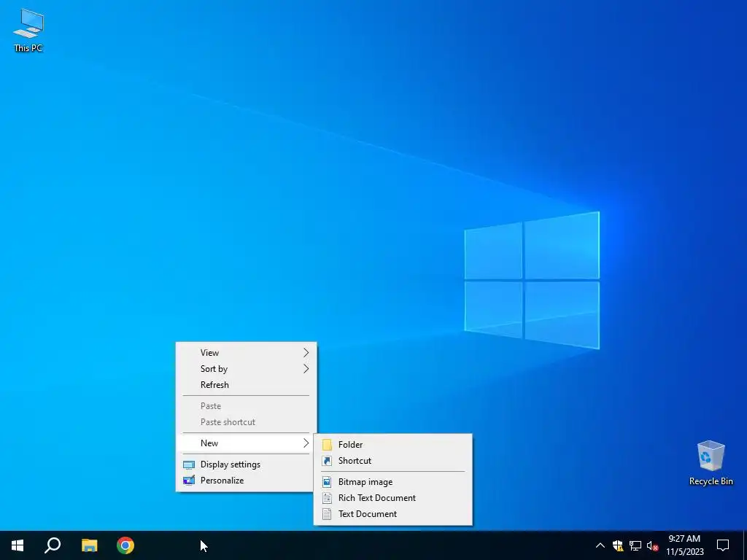Click the muted volume tray icon

point(652,545)
